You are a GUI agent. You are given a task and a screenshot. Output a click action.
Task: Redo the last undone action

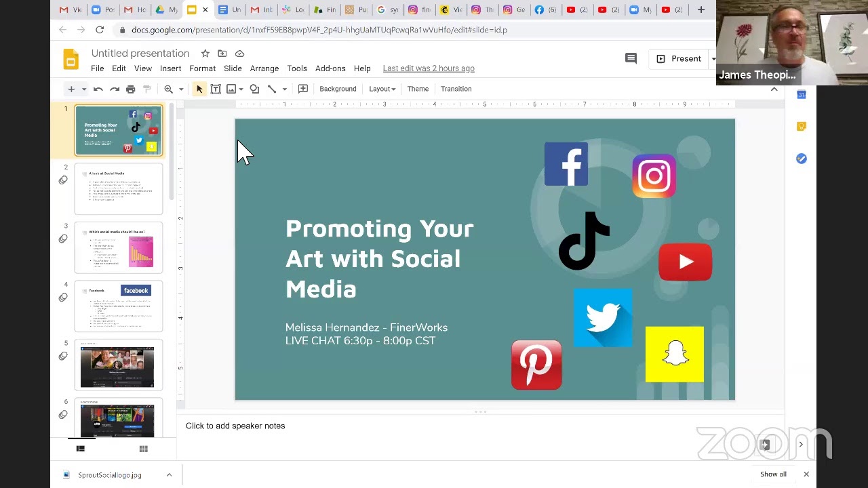click(115, 89)
